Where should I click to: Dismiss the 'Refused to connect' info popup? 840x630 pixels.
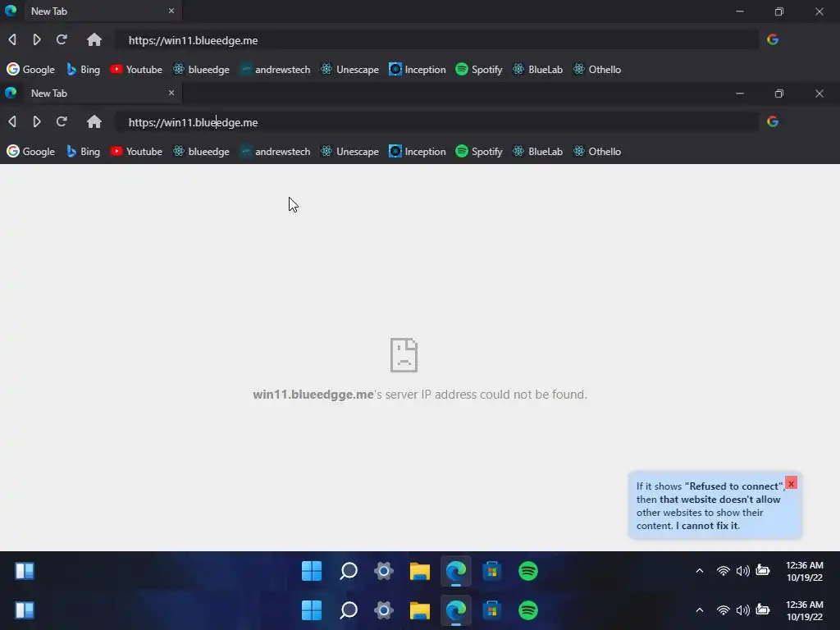click(x=792, y=483)
